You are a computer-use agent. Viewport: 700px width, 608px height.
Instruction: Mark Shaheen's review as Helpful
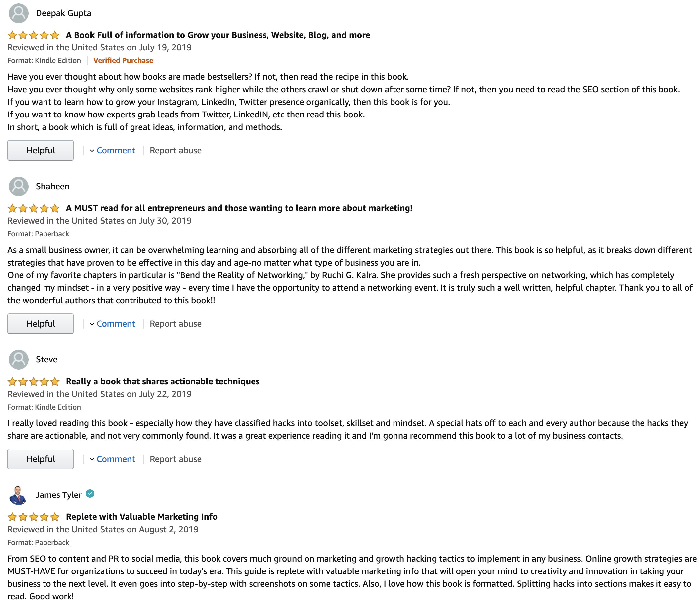pos(41,323)
